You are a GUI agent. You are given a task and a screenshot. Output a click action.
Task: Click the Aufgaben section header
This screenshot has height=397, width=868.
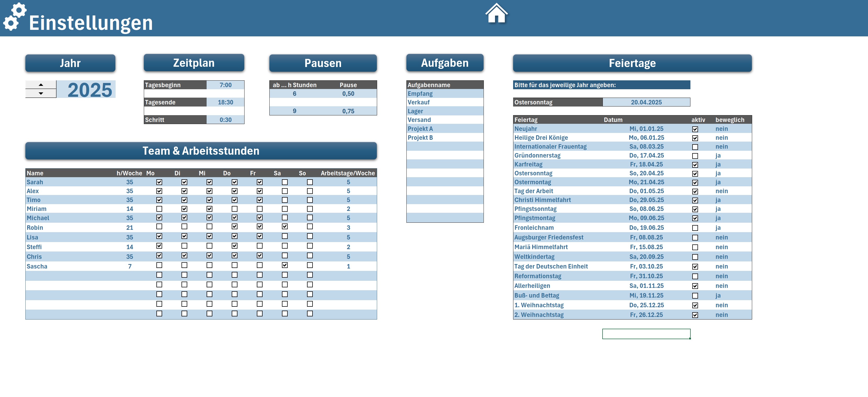click(x=444, y=63)
